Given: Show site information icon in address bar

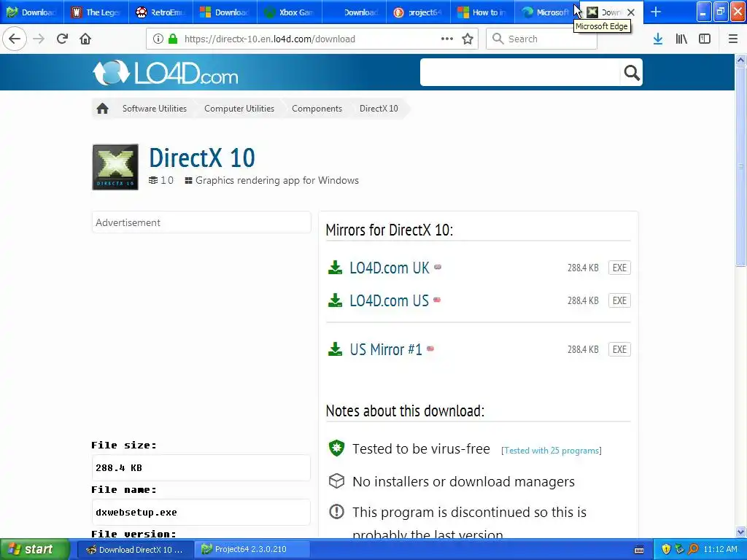Looking at the screenshot, I should coord(158,39).
